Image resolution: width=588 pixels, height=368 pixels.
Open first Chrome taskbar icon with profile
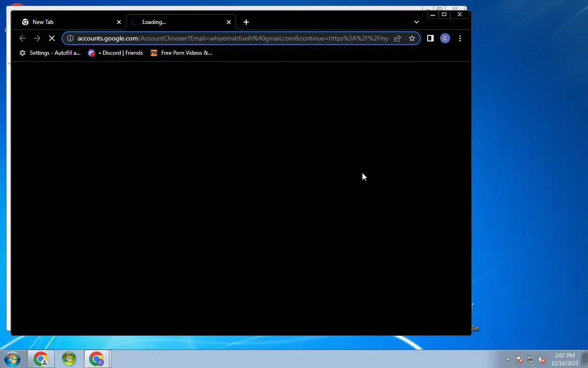tap(41, 359)
